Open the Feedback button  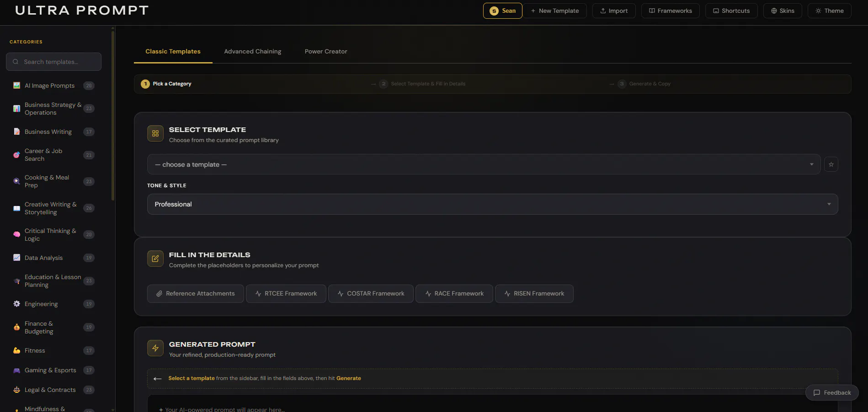(x=832, y=393)
